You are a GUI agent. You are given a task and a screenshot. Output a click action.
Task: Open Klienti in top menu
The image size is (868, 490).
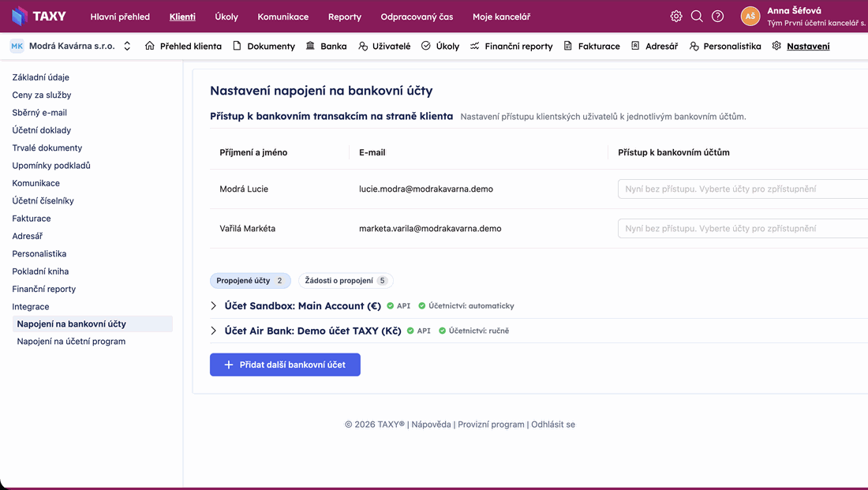(x=182, y=17)
